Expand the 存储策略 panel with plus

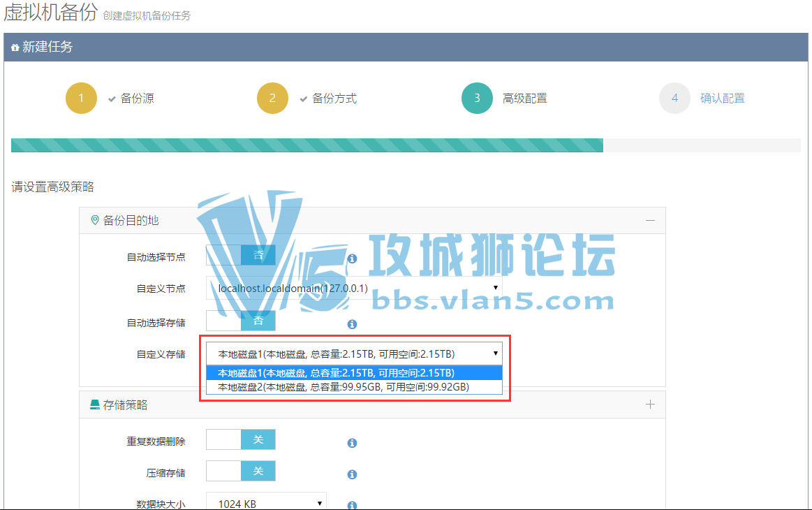(651, 405)
